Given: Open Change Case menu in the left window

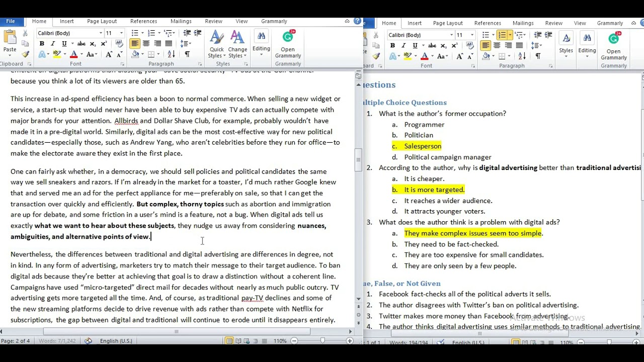Looking at the screenshot, I should pos(91,54).
